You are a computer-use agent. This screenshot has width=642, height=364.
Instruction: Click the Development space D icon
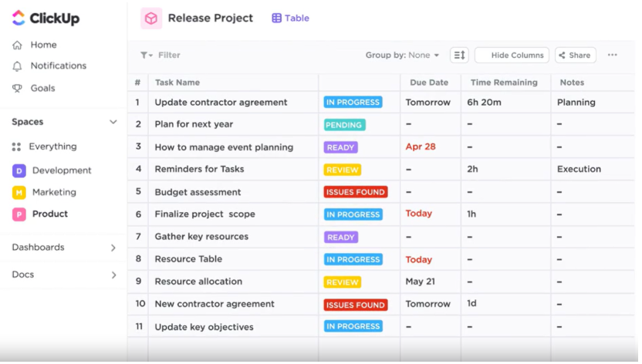[x=19, y=170]
